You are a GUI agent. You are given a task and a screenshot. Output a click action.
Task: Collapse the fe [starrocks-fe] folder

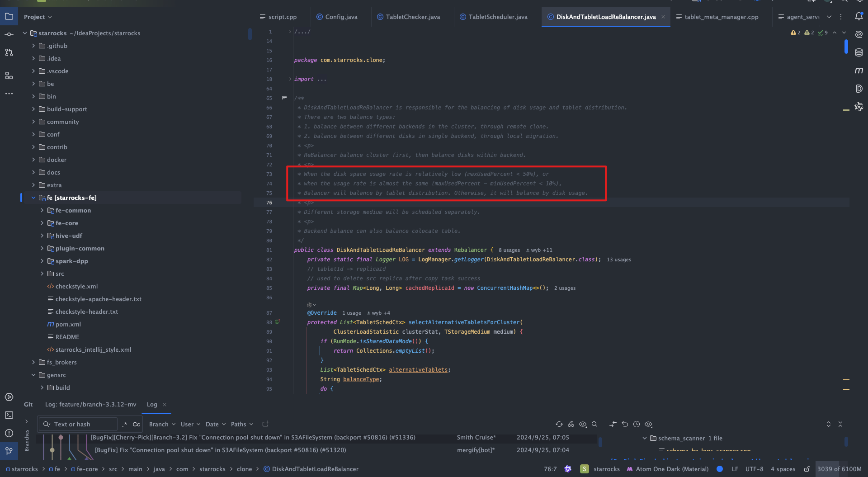(33, 198)
